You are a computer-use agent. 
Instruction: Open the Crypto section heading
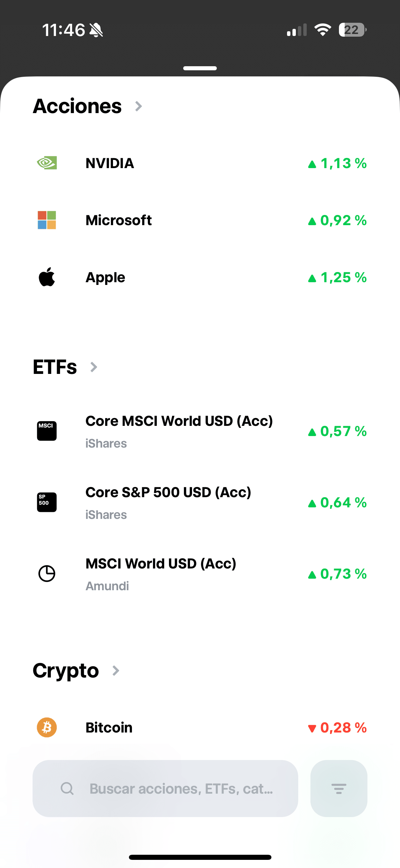pyautogui.click(x=66, y=671)
